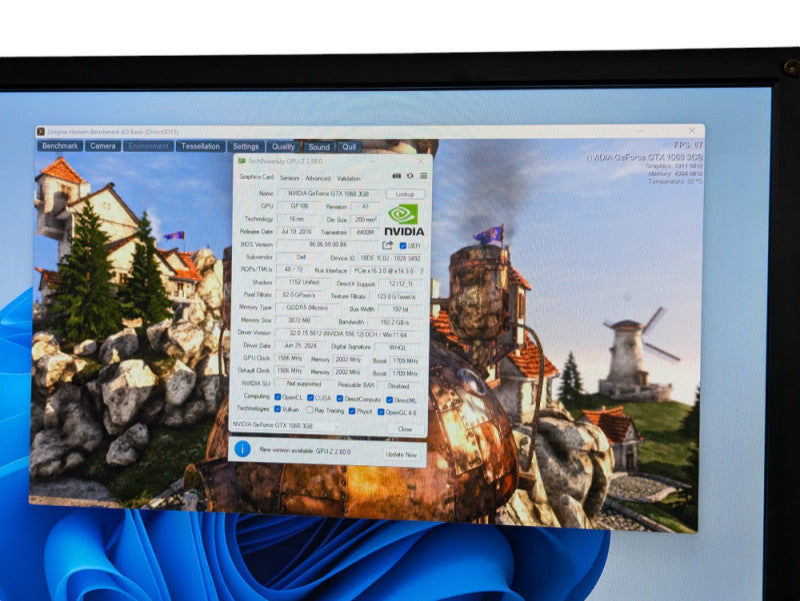The height and width of the screenshot is (601, 800).
Task: Click the FPS counter text in Heaven
Action: [688, 145]
